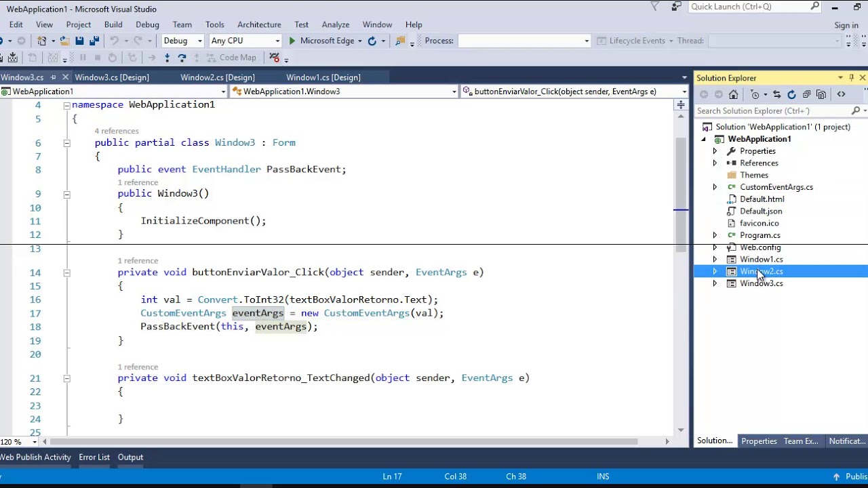This screenshot has width=868, height=488.
Task: Click the Redo arrow icon
Action: (138, 41)
